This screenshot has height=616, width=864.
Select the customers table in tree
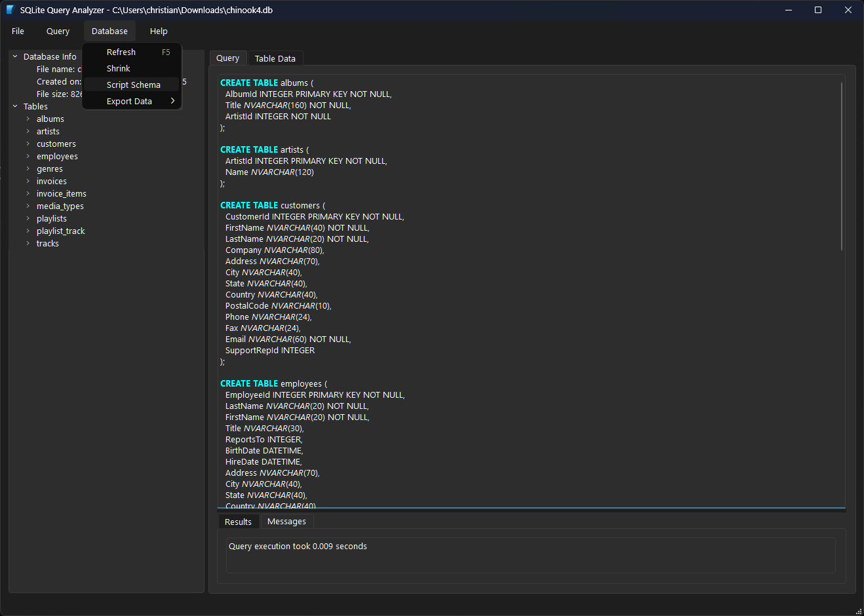coord(56,144)
